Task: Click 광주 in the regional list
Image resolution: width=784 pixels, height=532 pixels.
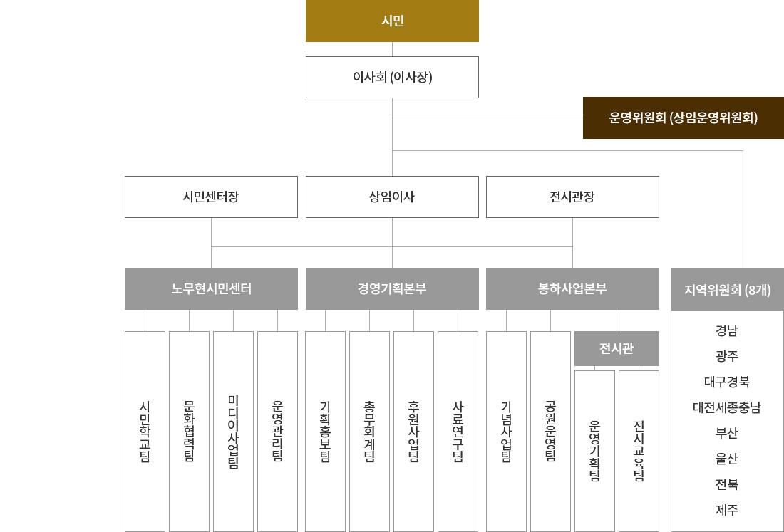Action: [726, 356]
